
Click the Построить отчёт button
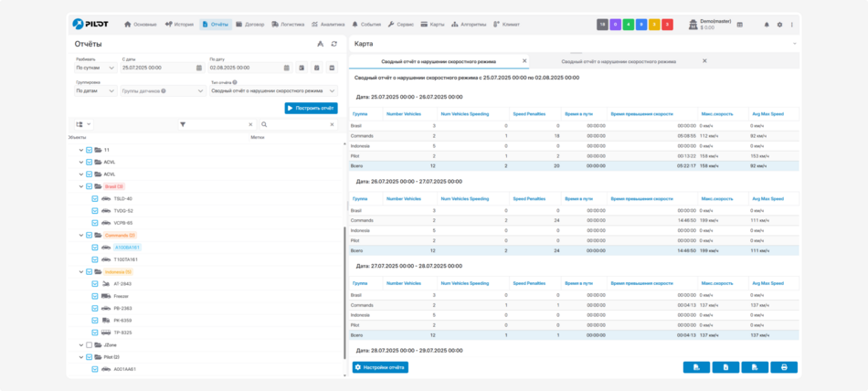coord(311,108)
